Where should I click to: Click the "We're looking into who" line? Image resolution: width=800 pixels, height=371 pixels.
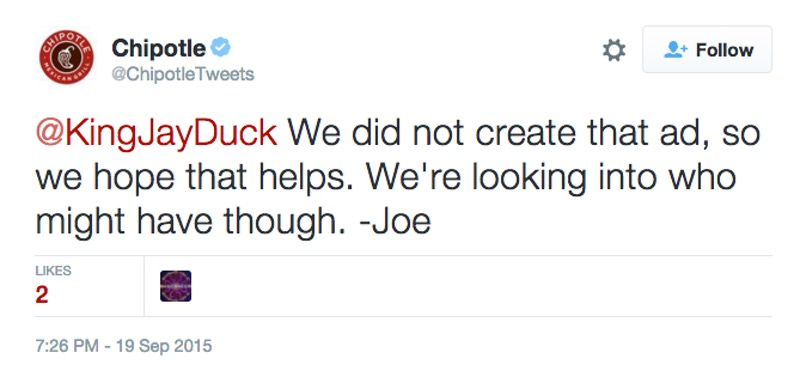click(x=551, y=179)
